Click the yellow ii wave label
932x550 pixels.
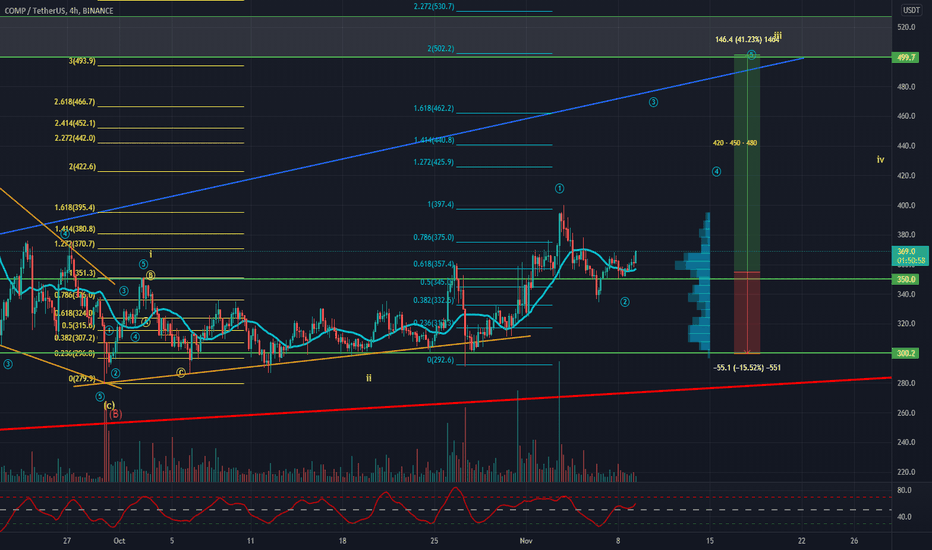[369, 378]
